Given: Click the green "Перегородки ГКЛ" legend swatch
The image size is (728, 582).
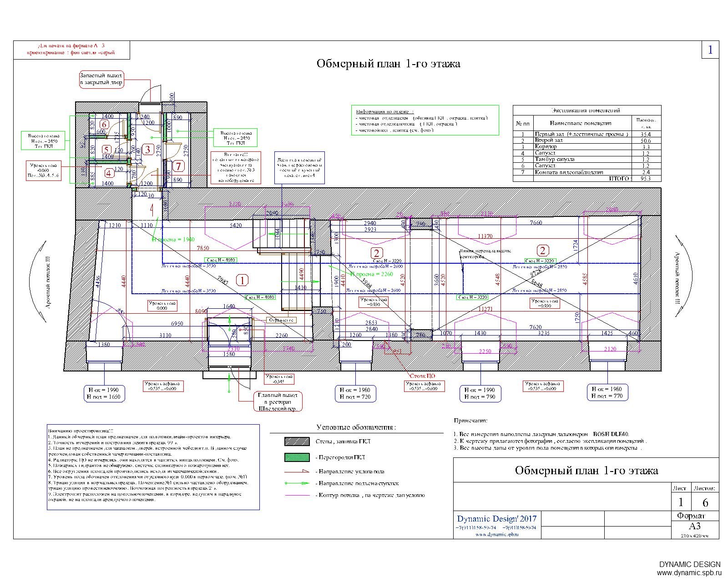Looking at the screenshot, I should click(297, 457).
